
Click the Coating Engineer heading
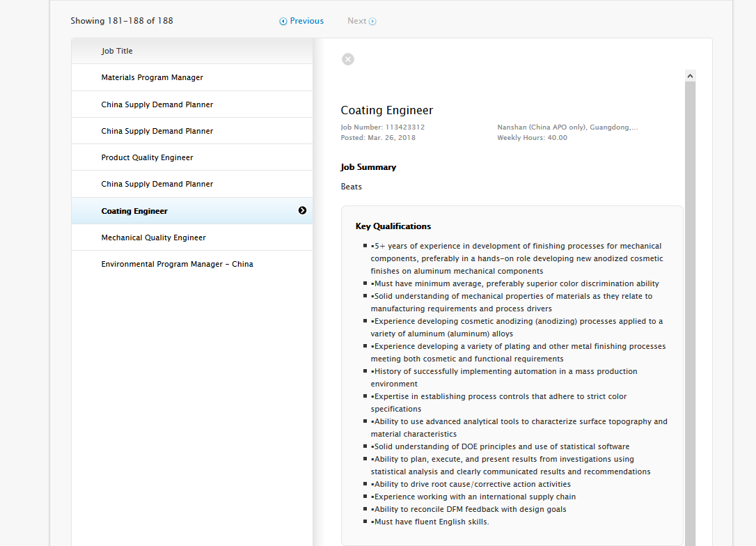(x=387, y=110)
